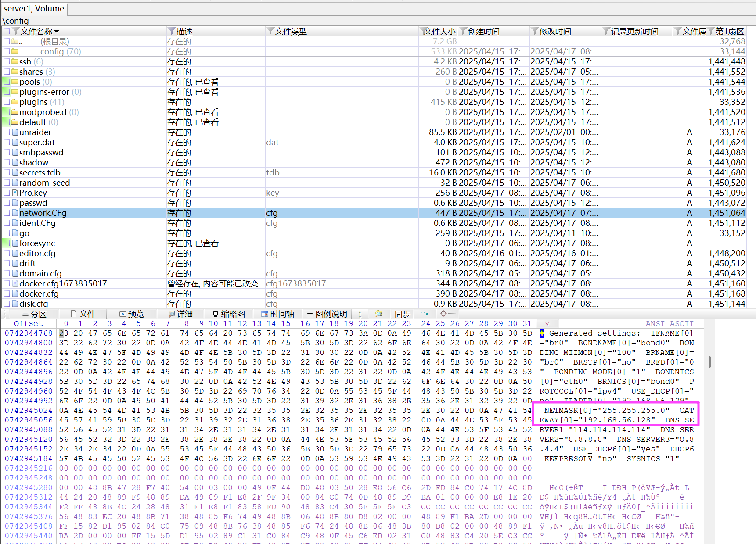Click the folder icon of shares
The width and height of the screenshot is (756, 544).
[15, 72]
